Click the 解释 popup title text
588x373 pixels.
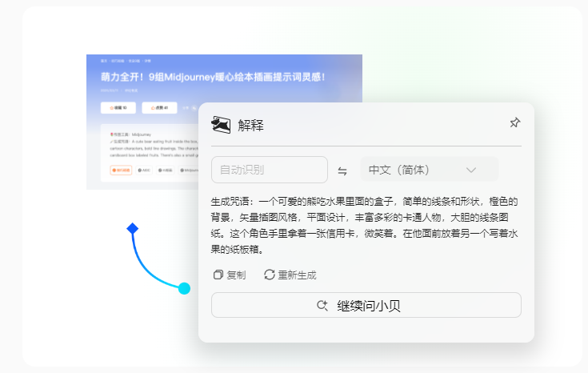pyautogui.click(x=250, y=125)
